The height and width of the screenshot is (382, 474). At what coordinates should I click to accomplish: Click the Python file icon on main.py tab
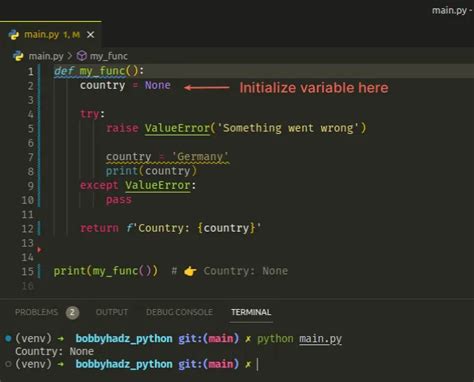pyautogui.click(x=14, y=35)
